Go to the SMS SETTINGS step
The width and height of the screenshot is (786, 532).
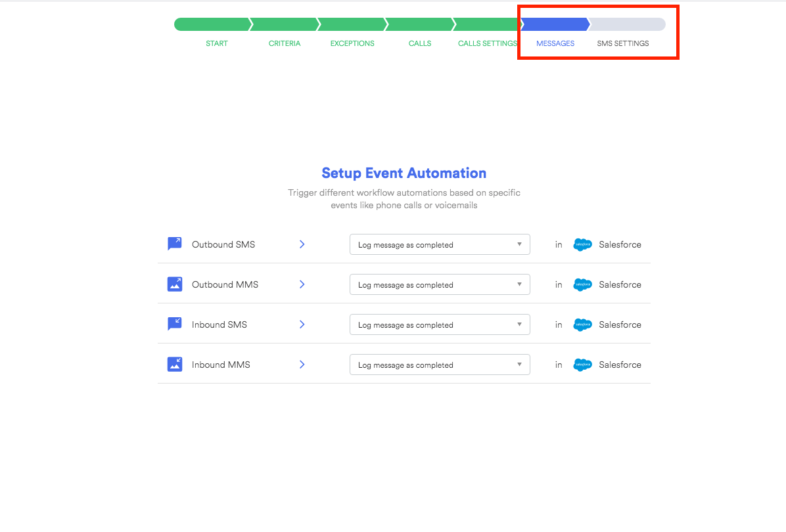(x=622, y=43)
